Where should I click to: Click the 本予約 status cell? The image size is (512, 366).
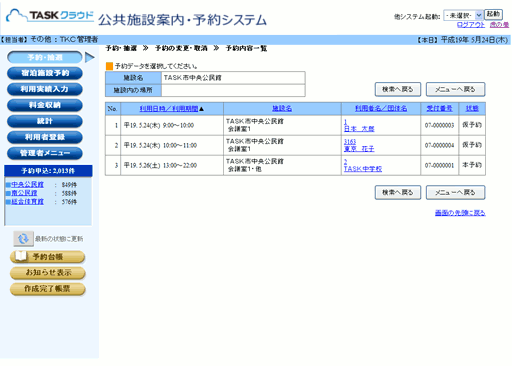pos(472,165)
